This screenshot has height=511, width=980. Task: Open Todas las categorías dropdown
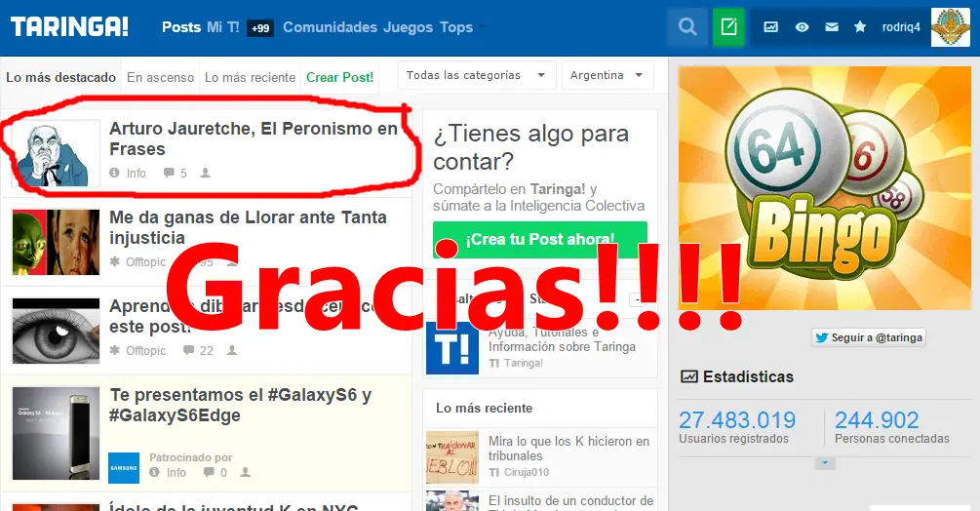(x=476, y=75)
